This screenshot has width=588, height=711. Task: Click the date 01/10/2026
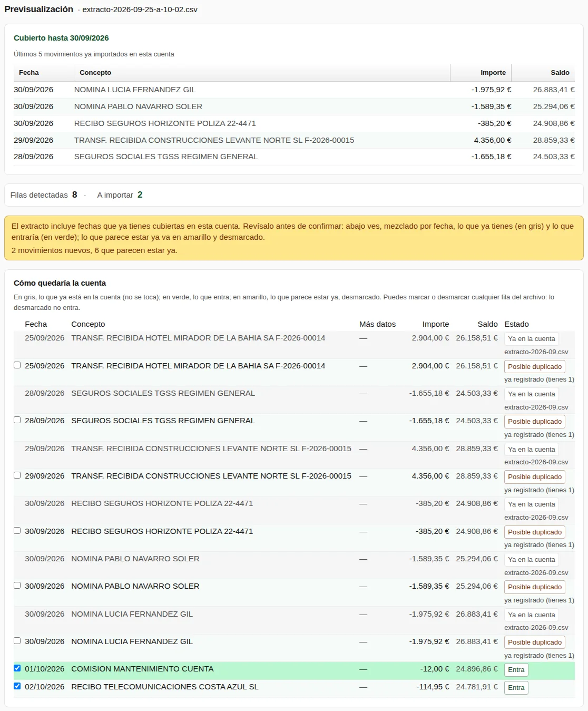coord(45,669)
